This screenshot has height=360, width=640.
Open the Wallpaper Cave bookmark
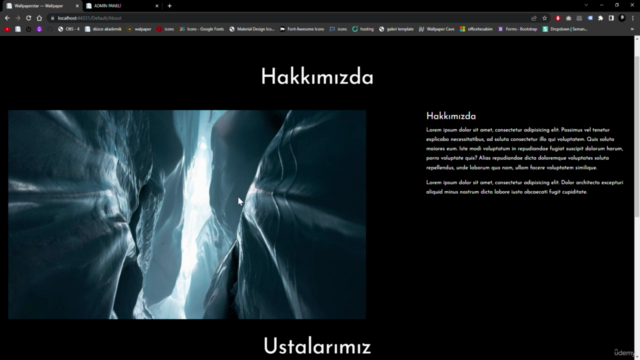coord(437,29)
